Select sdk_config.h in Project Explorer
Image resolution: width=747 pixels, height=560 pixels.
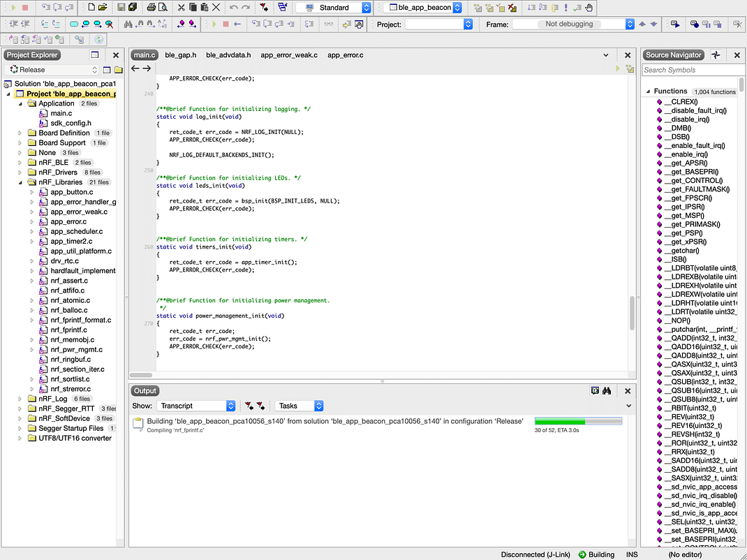pyautogui.click(x=71, y=123)
